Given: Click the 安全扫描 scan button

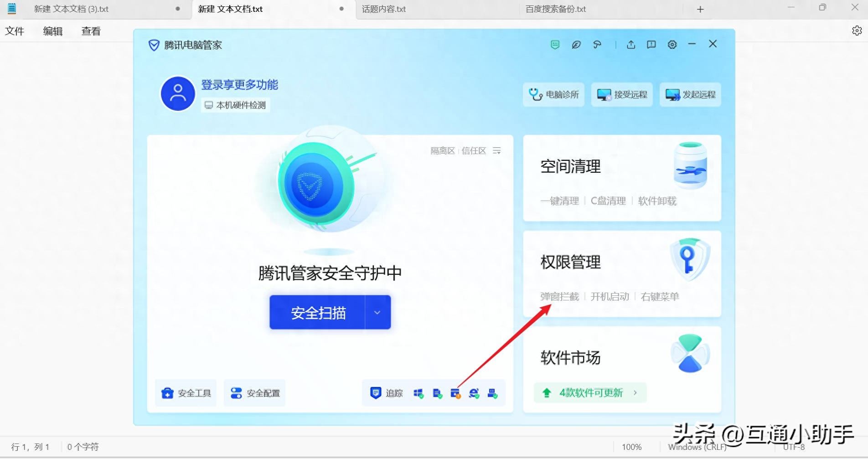Looking at the screenshot, I should 319,313.
